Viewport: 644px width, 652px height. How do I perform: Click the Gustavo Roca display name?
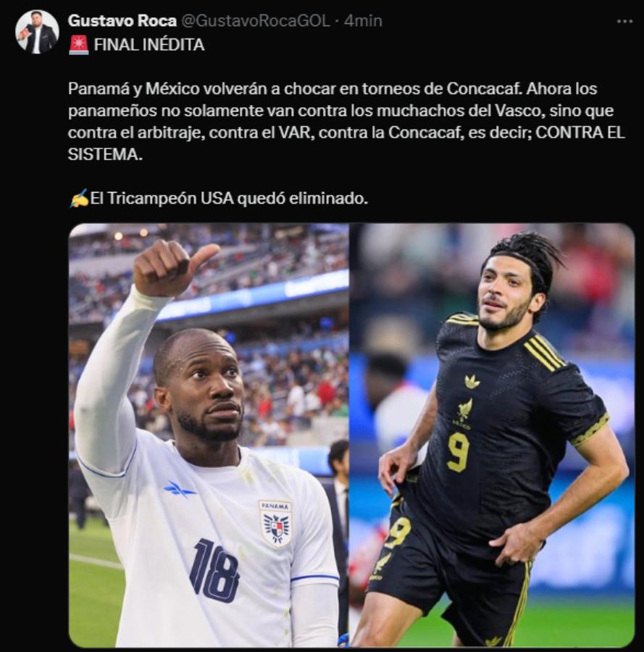[x=122, y=20]
